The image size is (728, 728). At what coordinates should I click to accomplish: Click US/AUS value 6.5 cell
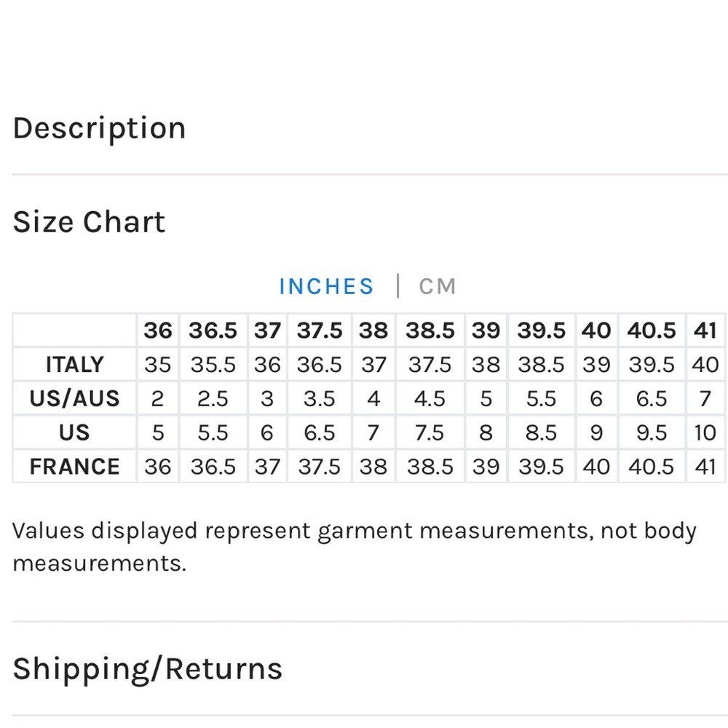pos(652,398)
